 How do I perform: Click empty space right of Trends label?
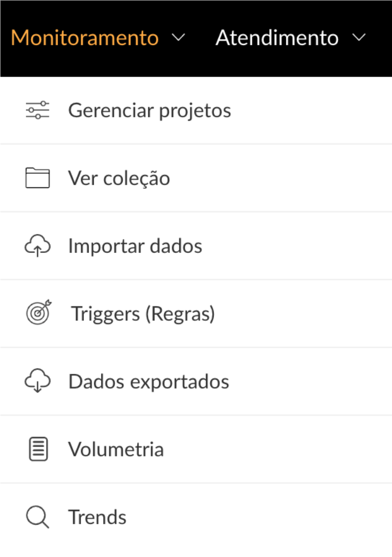(x=259, y=517)
